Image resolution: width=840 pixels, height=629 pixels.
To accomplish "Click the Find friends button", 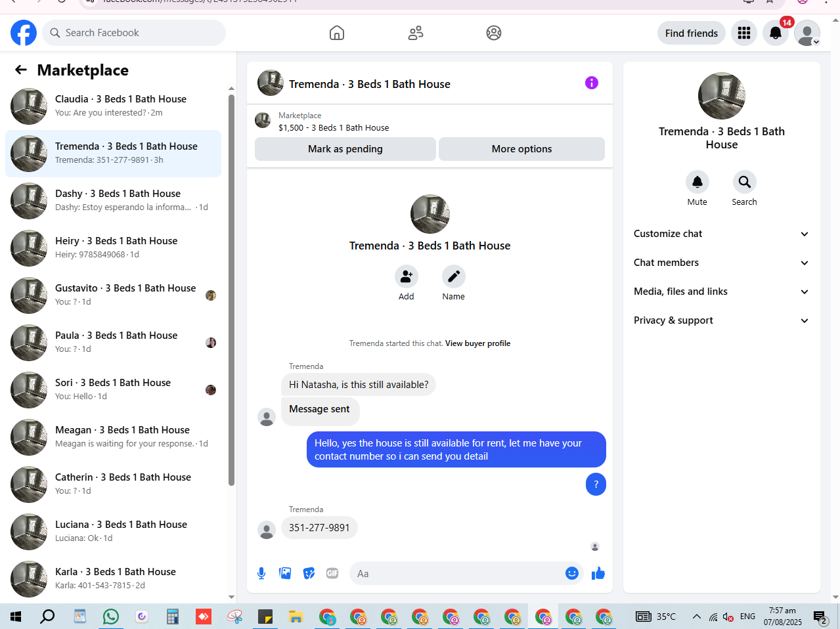I will point(692,33).
